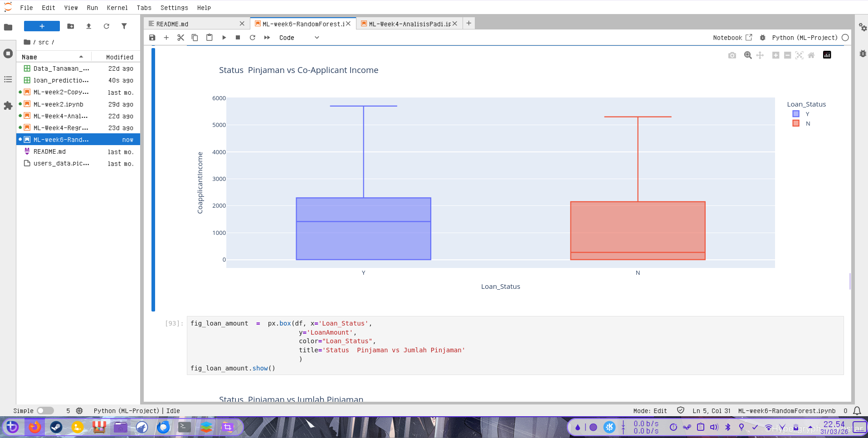
Task: Cut the selected cell
Action: (x=180, y=38)
